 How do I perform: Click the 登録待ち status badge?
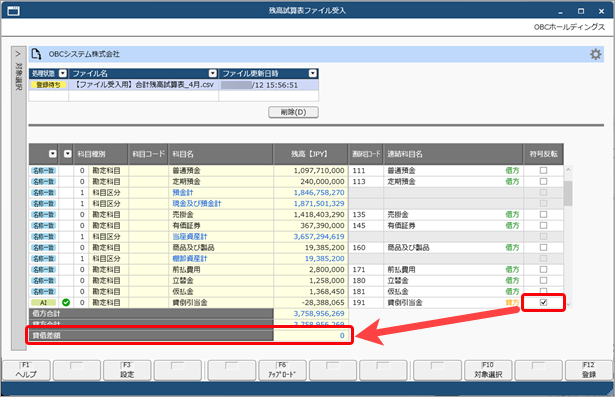pos(48,85)
